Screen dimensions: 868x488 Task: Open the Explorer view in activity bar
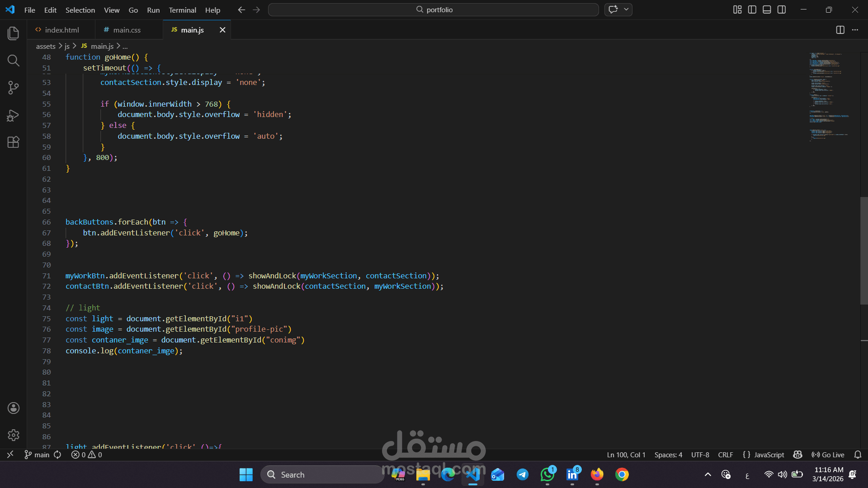14,33
